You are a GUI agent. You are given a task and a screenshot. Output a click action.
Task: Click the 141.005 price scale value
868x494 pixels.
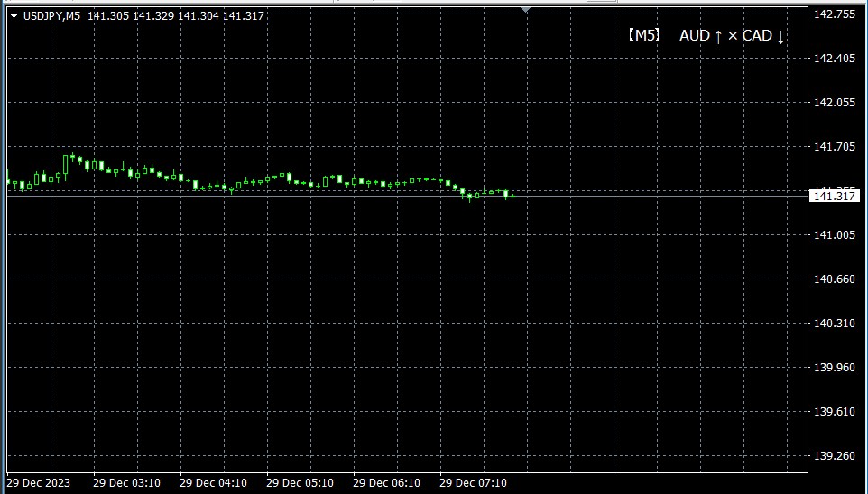coord(836,235)
